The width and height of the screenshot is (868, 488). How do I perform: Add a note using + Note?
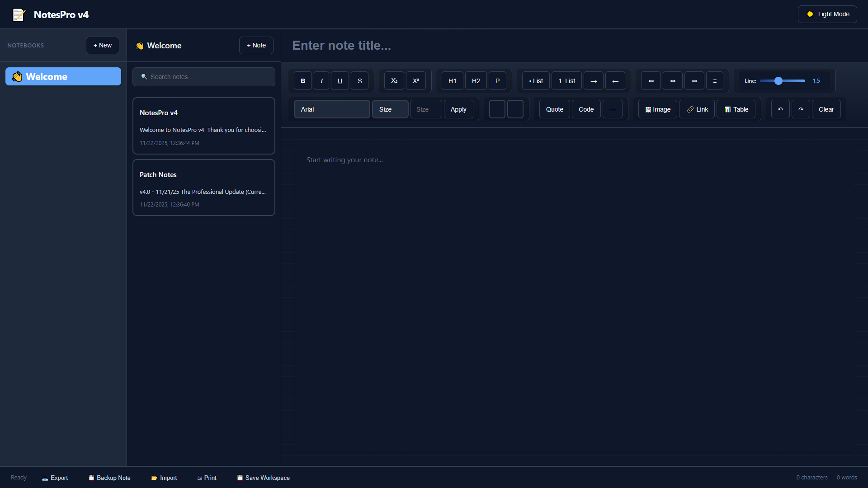point(256,45)
